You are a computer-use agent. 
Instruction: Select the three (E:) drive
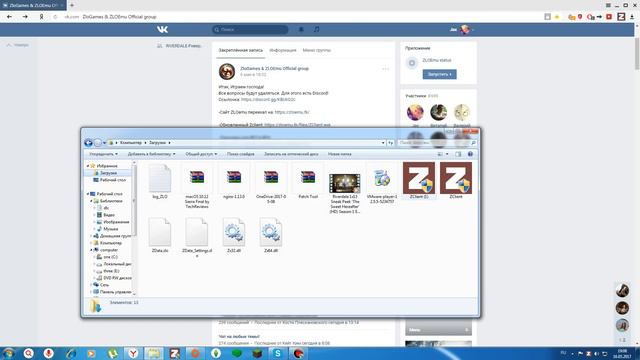[108, 271]
